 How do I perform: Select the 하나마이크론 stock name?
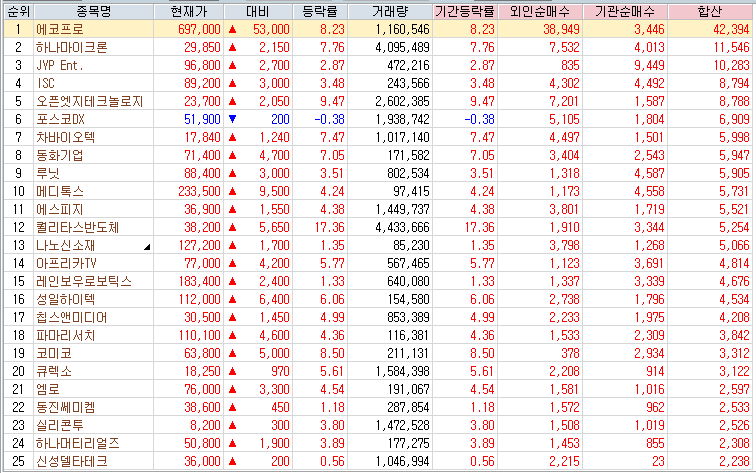click(x=71, y=47)
